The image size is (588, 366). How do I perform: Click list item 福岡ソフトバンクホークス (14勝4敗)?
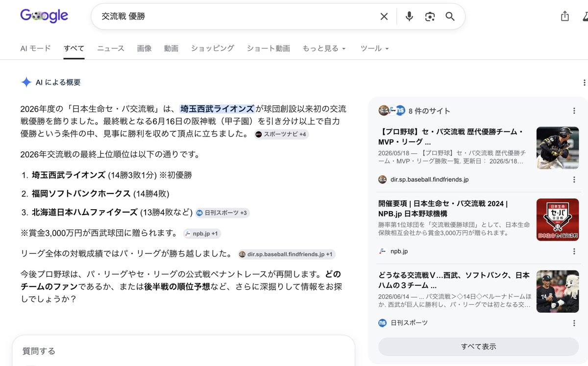coord(100,194)
